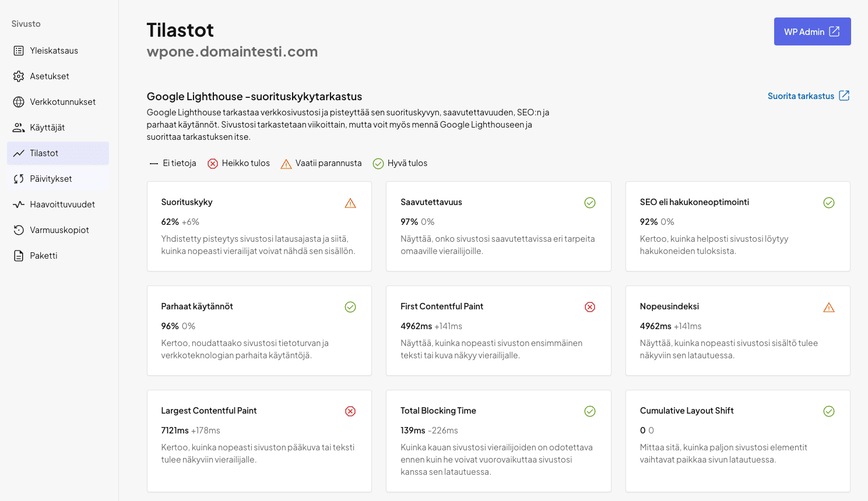Open the Varmuuskopiot sidebar entry
868x501 pixels.
coord(59,230)
